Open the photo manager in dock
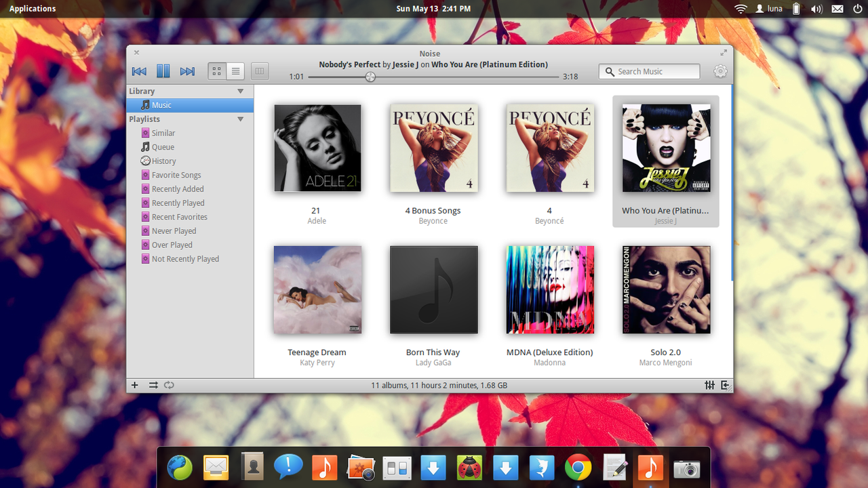 (x=361, y=468)
